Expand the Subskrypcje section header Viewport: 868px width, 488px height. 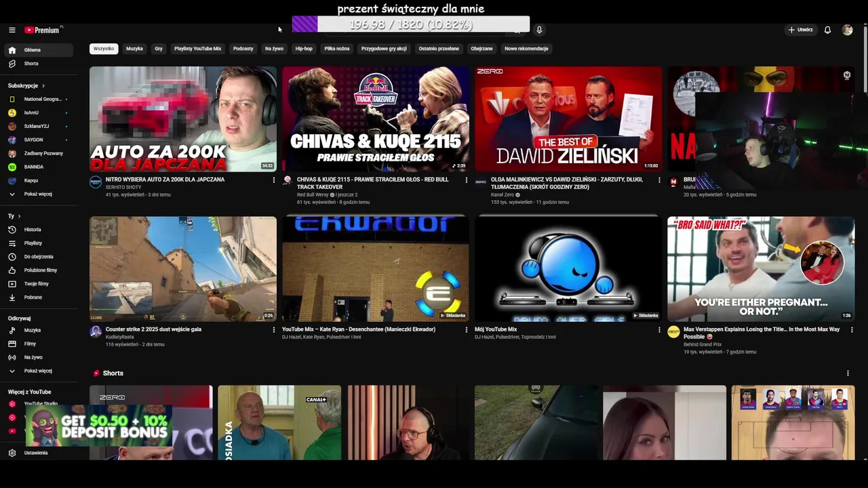(26, 85)
